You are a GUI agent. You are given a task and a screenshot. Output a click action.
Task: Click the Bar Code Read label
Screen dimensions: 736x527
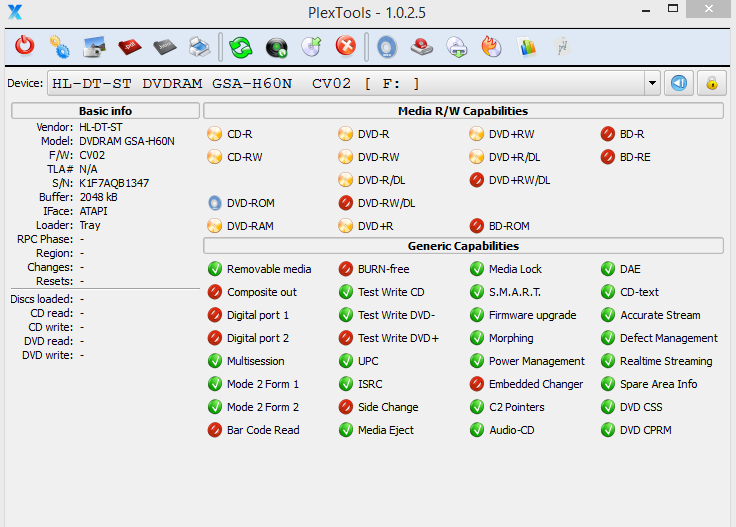tap(263, 430)
